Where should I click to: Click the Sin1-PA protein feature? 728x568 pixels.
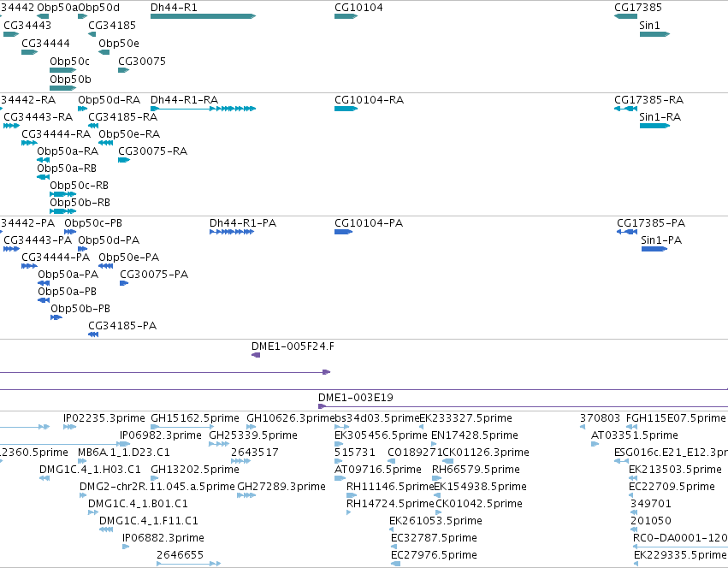tap(654, 249)
